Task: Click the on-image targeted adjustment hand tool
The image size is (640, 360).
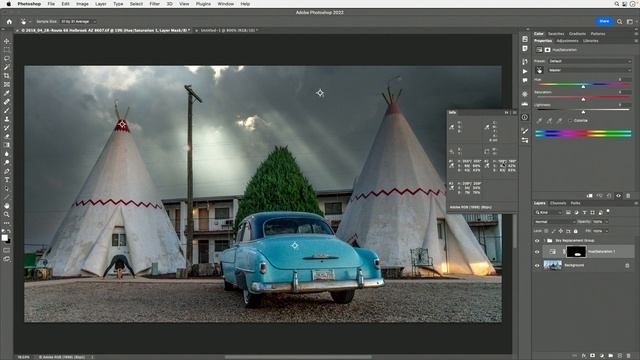Action: click(x=540, y=70)
